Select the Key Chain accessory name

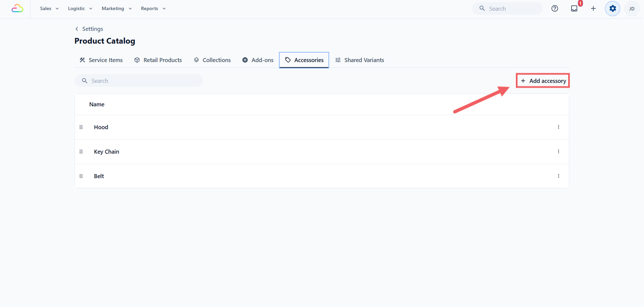tap(107, 152)
